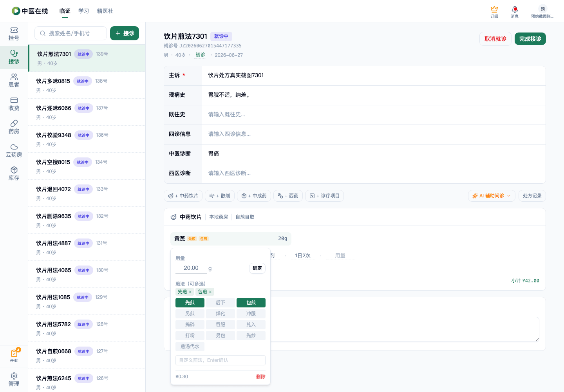Toggle the 包煎 decoction option
Screen dimensions: 564x392
pyautogui.click(x=251, y=303)
